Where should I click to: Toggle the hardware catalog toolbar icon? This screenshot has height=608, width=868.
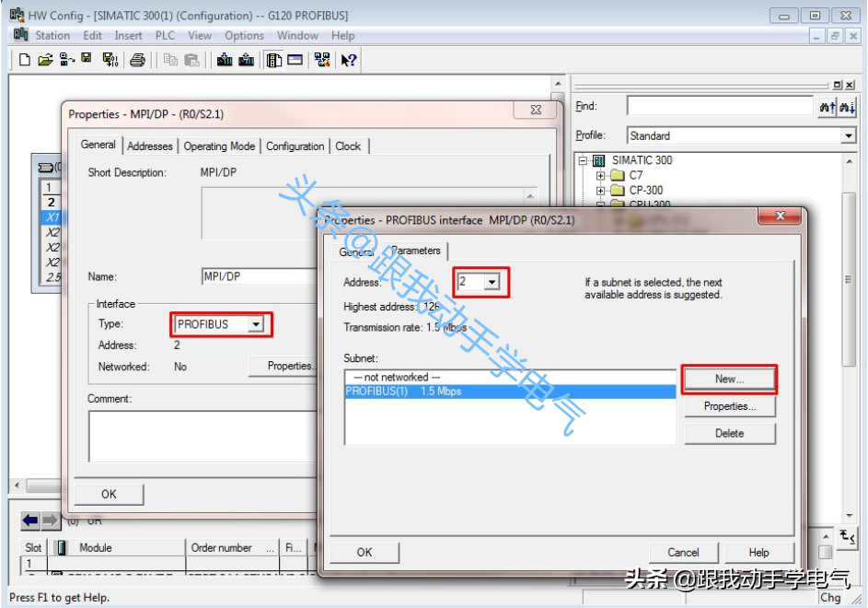point(274,60)
